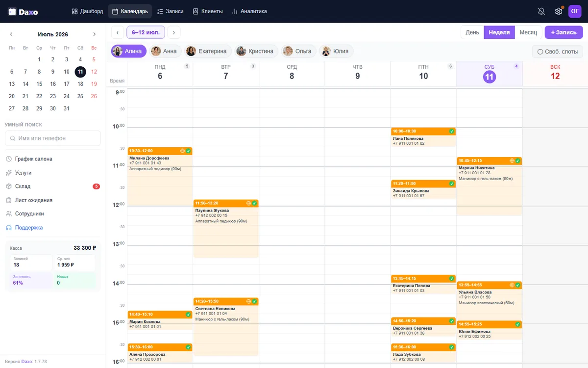Select employee Юлия
Viewport: 588px width, 368px height.
click(337, 51)
